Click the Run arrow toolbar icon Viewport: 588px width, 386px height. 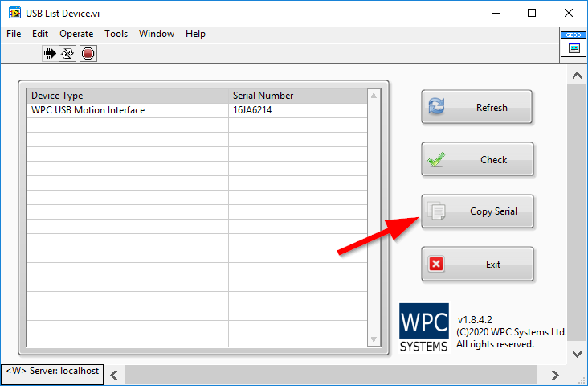pos(50,54)
